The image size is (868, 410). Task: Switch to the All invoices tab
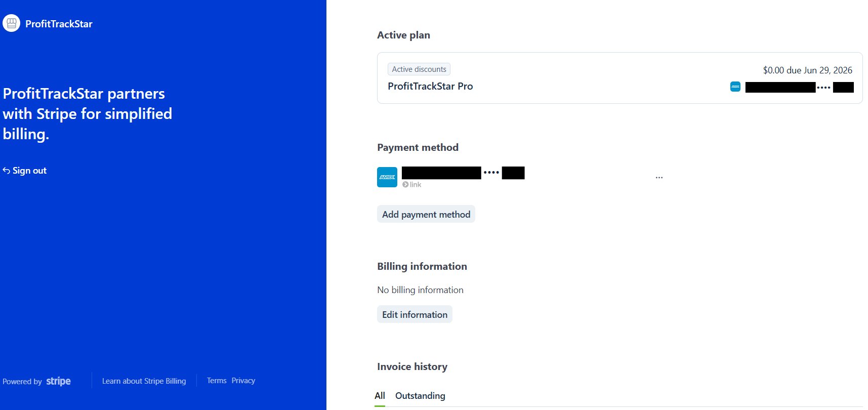point(380,396)
